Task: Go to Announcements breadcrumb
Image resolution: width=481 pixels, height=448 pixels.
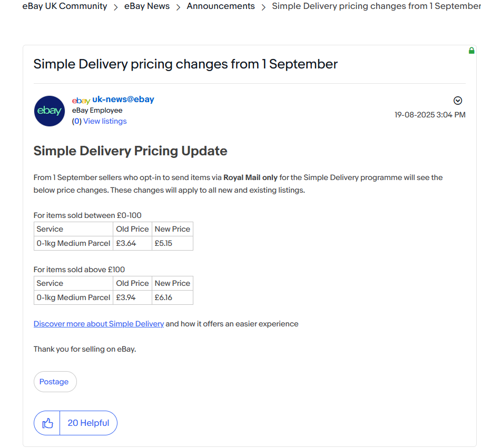Action: (221, 6)
